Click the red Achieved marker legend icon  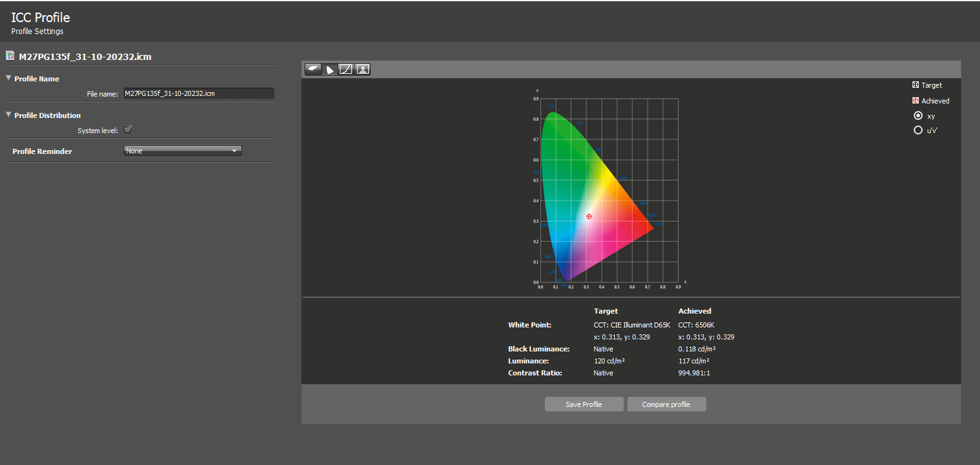point(914,100)
